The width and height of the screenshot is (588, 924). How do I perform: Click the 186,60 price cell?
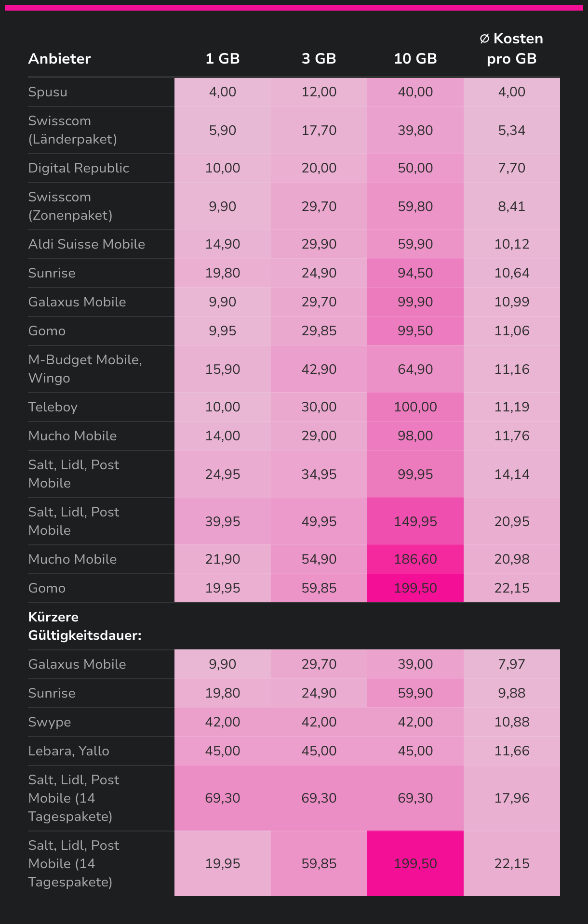point(415,559)
